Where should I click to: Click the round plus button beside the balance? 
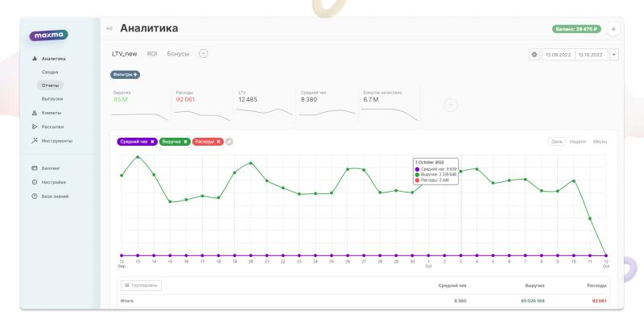(614, 30)
